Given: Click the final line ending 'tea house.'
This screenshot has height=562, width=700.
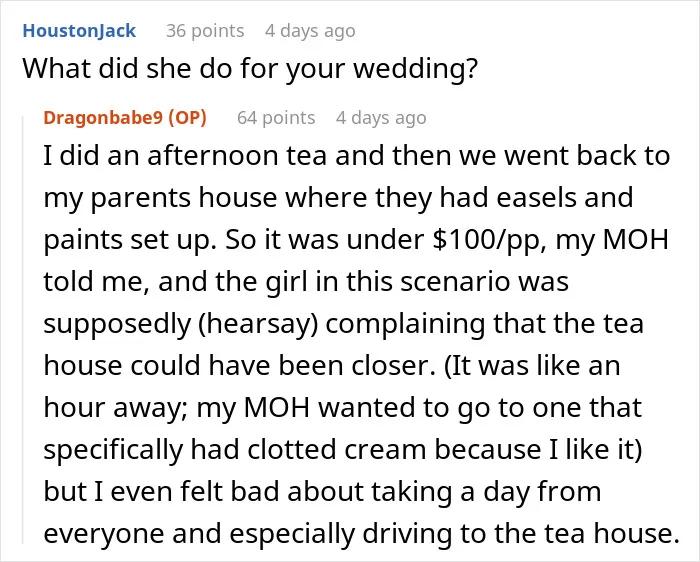Looking at the screenshot, I should click(x=362, y=534).
